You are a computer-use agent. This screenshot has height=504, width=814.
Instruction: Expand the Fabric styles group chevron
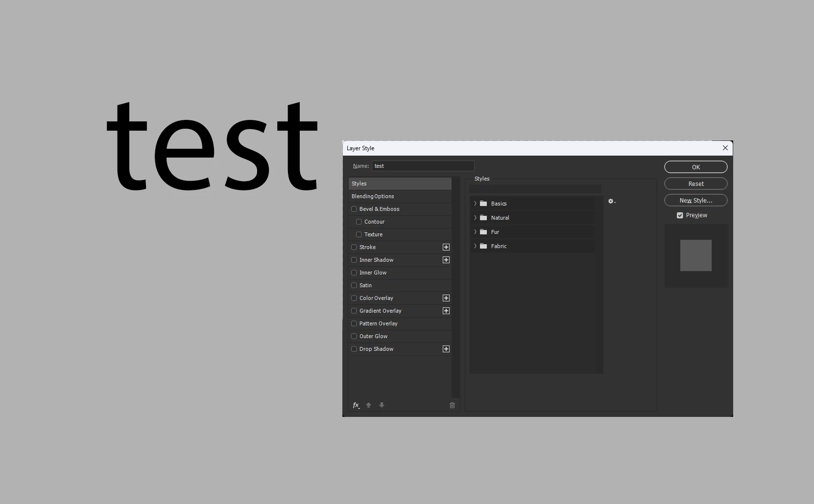(475, 246)
